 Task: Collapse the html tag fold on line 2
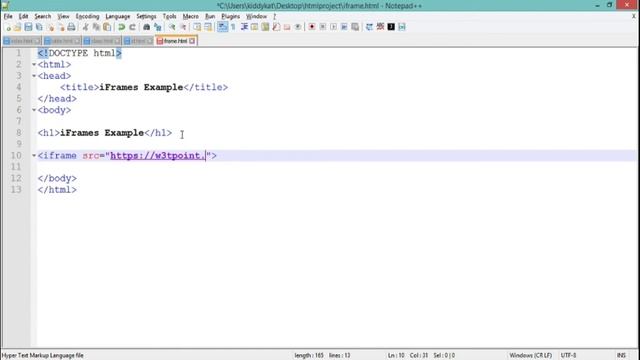coord(34,64)
